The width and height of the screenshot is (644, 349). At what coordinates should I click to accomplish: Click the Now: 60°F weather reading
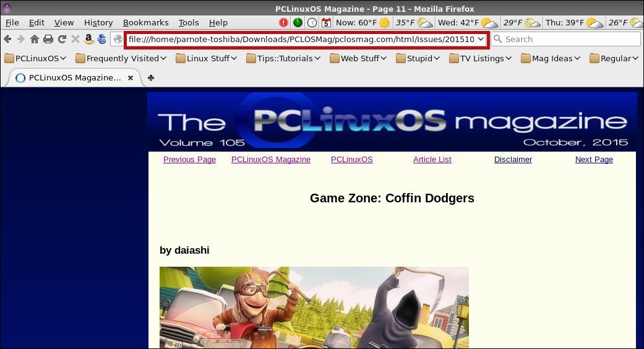pos(356,22)
